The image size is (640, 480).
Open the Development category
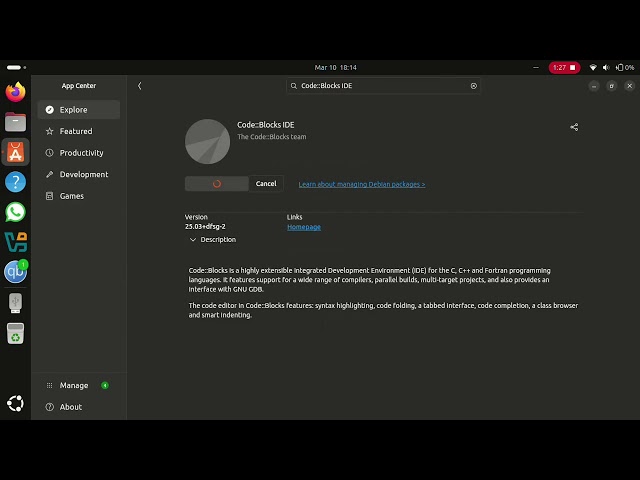[x=79, y=174]
